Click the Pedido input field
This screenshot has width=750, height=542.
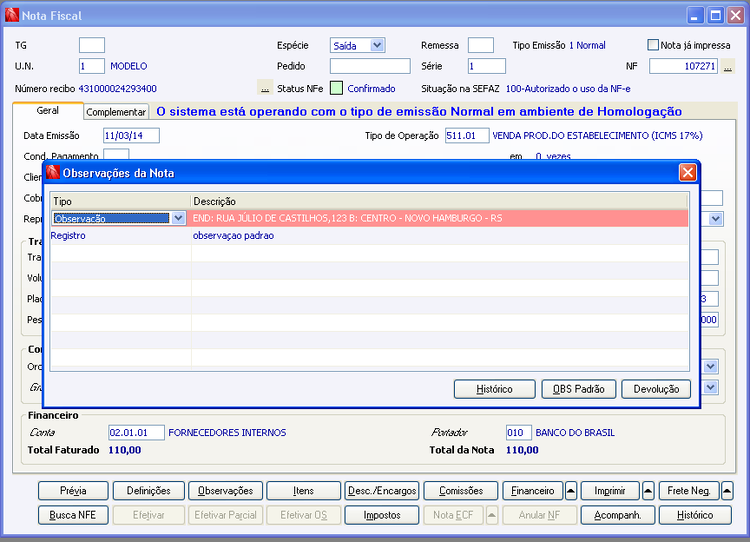[370, 66]
